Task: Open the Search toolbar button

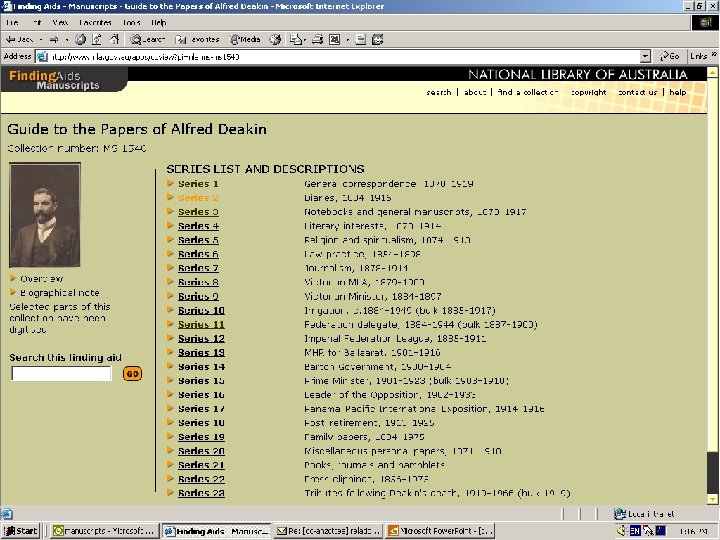Action: pos(147,39)
